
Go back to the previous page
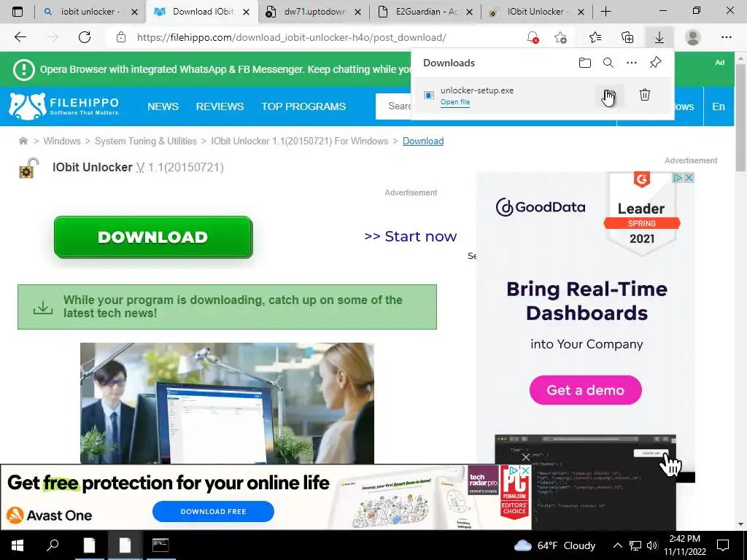tap(20, 37)
